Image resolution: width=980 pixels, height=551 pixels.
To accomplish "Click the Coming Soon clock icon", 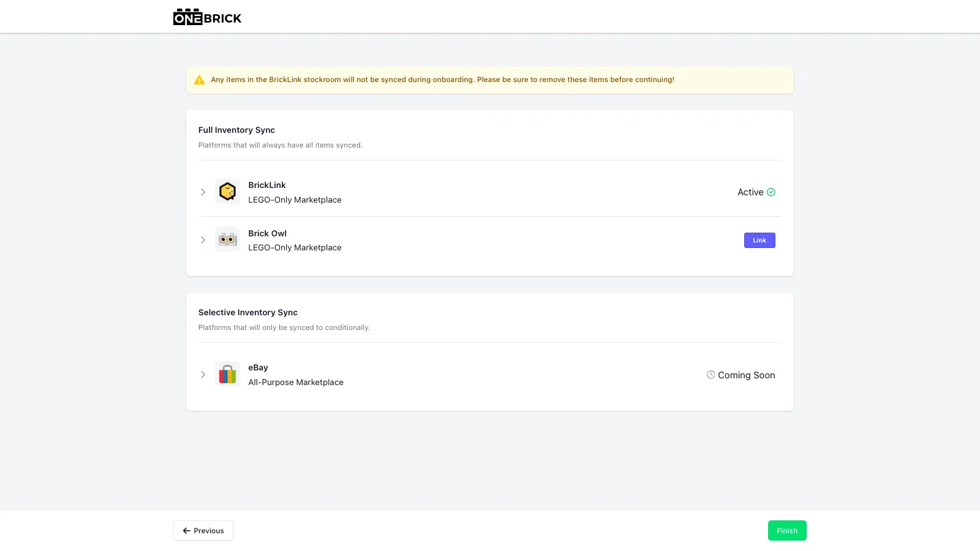I will point(710,375).
